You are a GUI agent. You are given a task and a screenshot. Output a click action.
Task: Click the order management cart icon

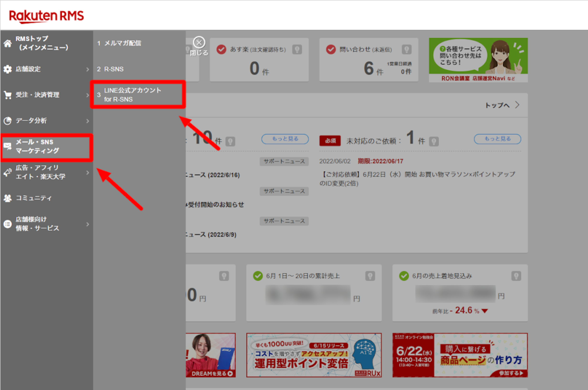[8, 95]
